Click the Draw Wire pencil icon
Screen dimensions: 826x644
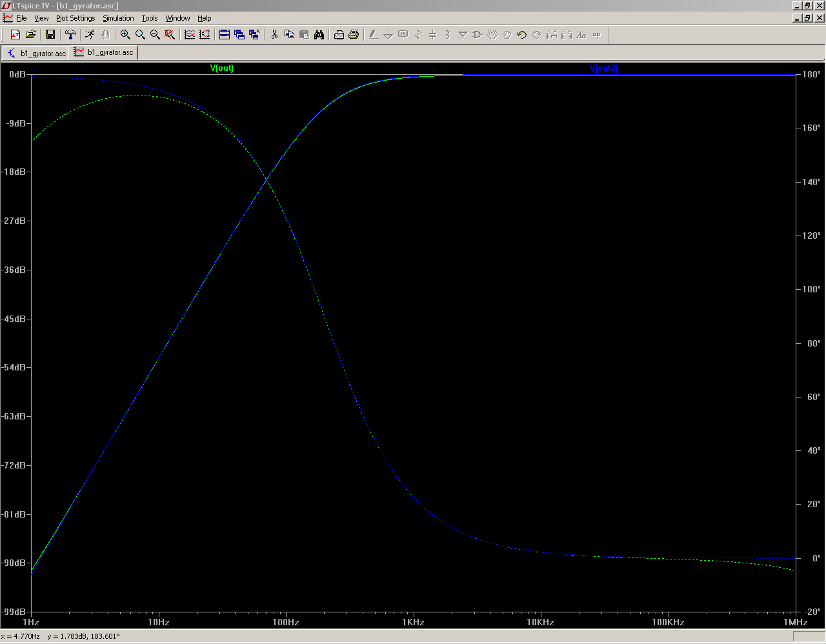click(x=373, y=35)
